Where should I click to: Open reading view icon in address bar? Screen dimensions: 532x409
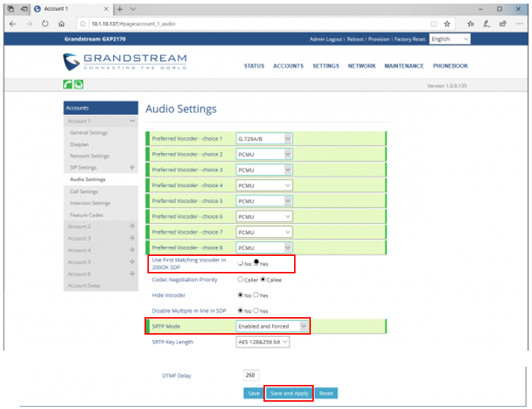[433, 24]
